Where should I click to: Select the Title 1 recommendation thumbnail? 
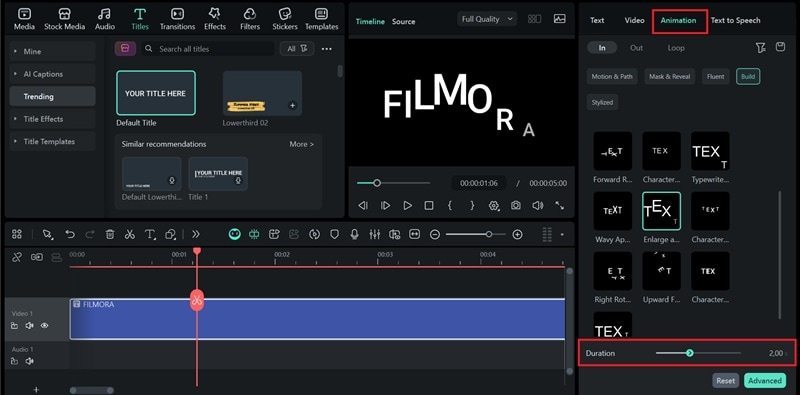coord(218,174)
